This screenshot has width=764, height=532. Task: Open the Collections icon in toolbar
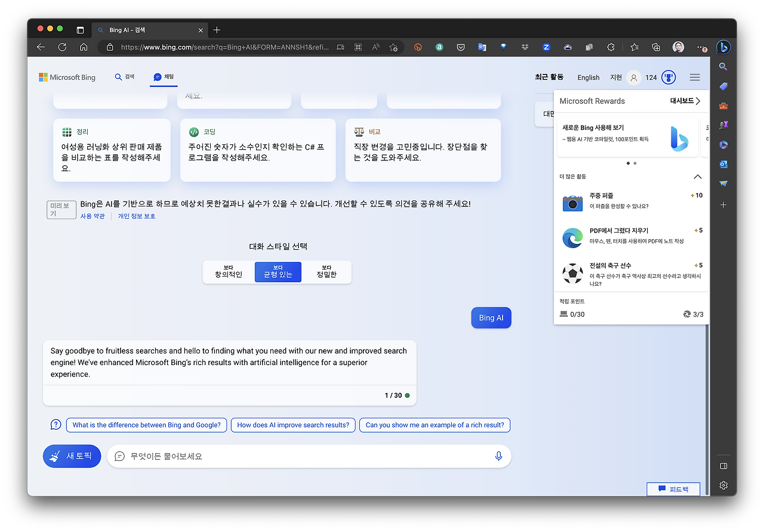coord(656,47)
